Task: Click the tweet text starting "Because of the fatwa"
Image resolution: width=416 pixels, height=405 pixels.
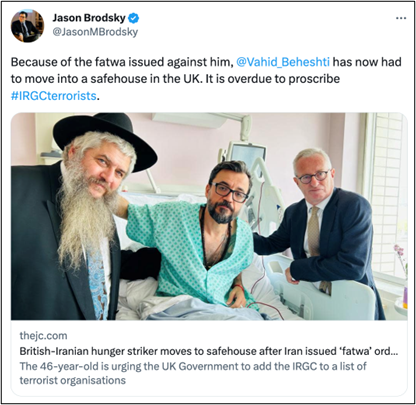Action: click(206, 79)
